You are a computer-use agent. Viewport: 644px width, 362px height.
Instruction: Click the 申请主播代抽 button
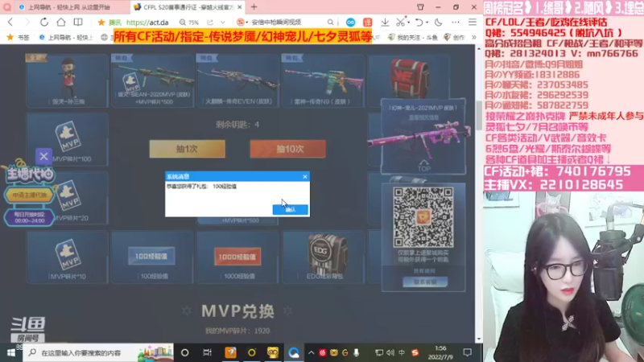click(x=29, y=195)
